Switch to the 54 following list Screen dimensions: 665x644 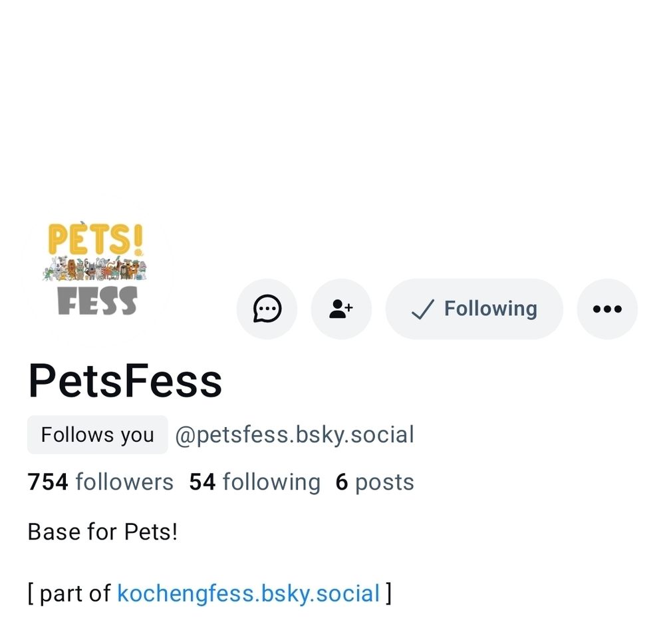pyautogui.click(x=255, y=482)
